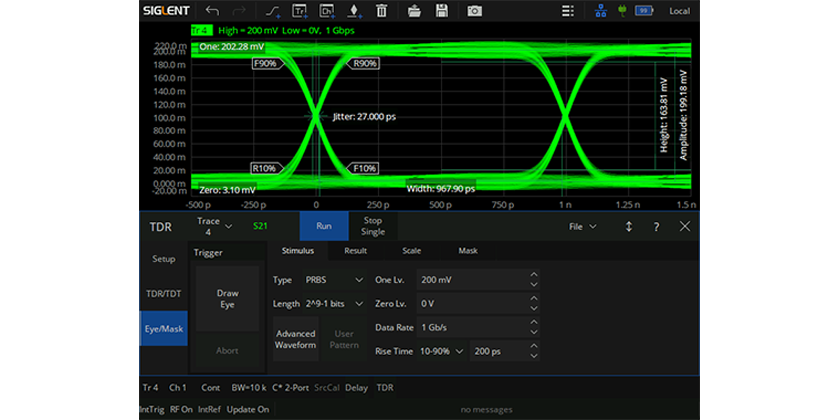Click the add channel icon

(326, 11)
